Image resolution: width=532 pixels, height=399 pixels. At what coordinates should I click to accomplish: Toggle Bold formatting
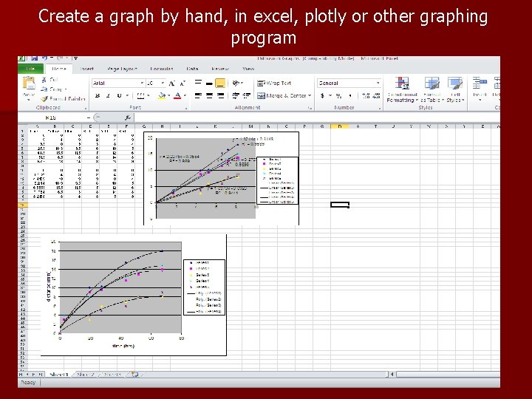pos(98,95)
